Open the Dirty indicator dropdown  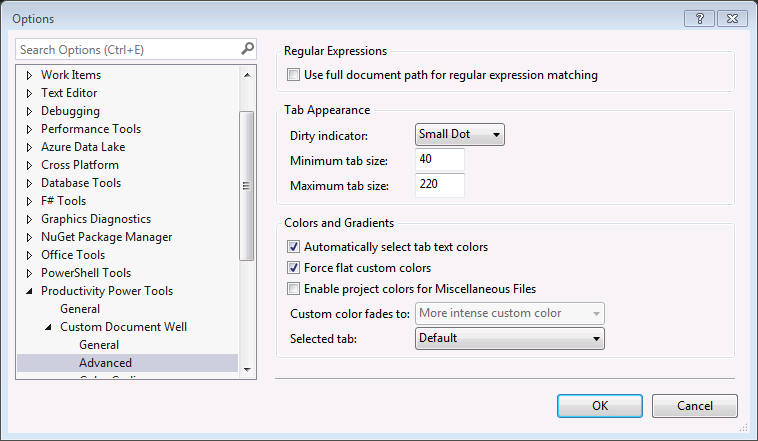tap(459, 134)
